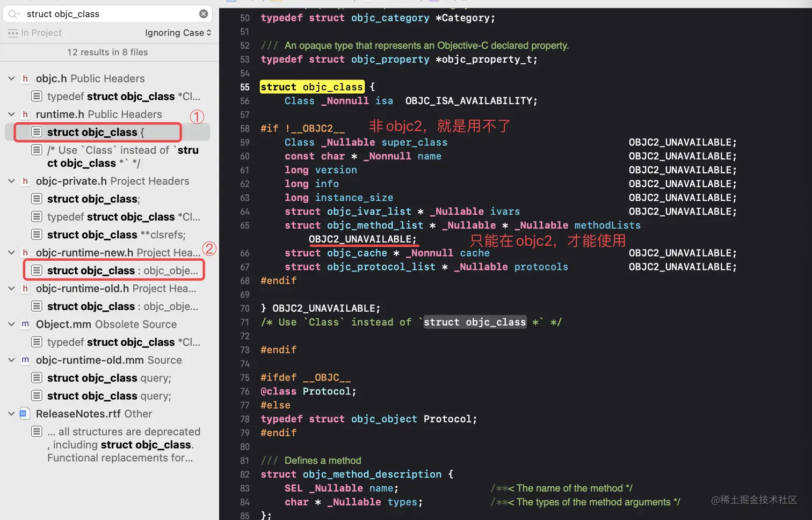Click 'cache' identifier on line 66
This screenshot has height=520, width=812.
(475, 253)
